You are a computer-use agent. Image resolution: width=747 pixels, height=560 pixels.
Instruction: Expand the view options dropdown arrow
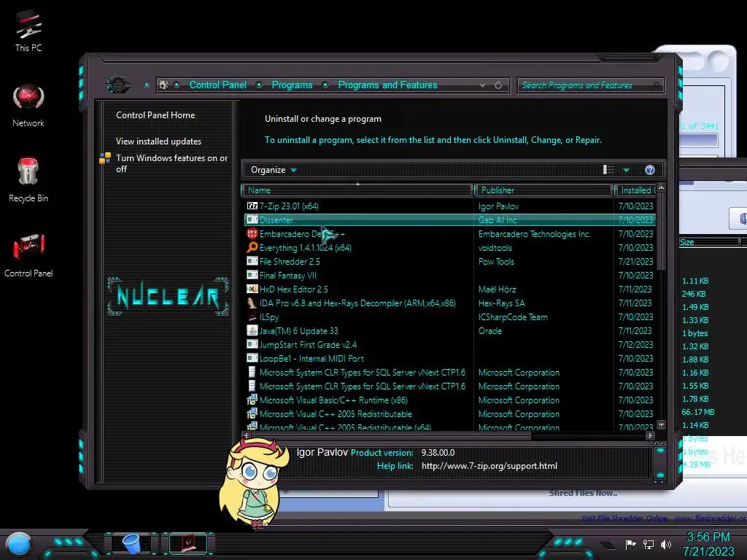[x=626, y=170]
